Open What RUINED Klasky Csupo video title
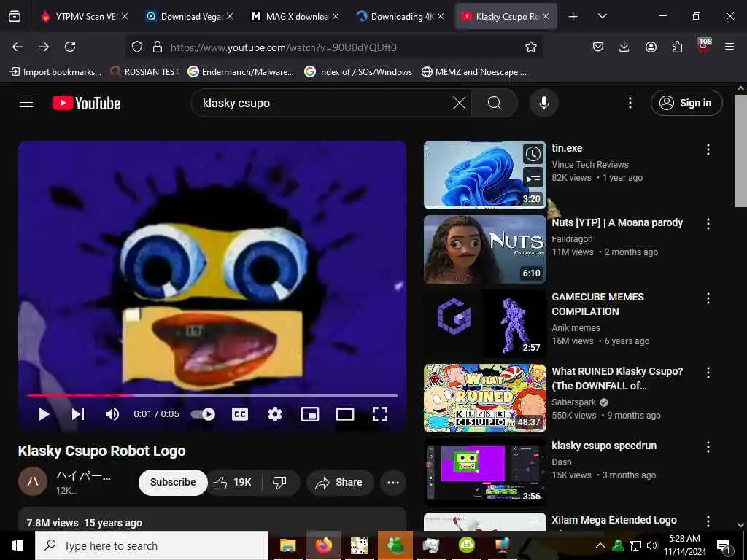 (617, 378)
